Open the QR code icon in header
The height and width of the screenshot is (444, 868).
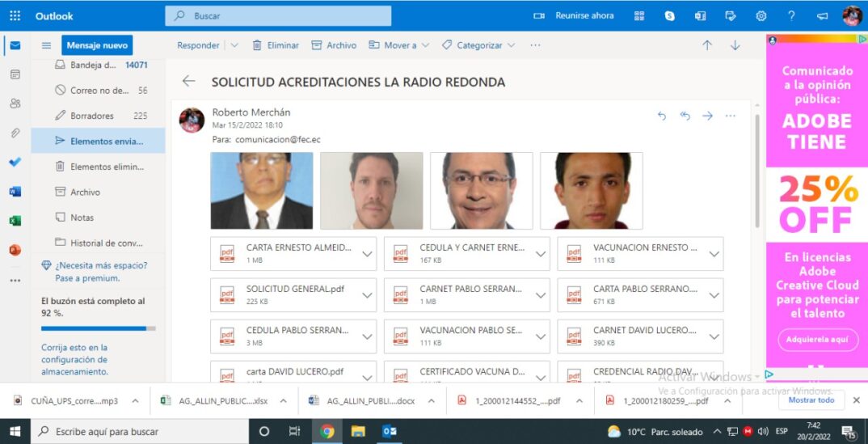pos(639,16)
